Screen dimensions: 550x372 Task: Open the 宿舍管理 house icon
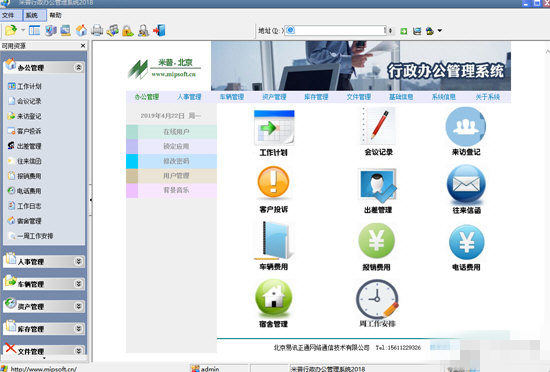273,298
